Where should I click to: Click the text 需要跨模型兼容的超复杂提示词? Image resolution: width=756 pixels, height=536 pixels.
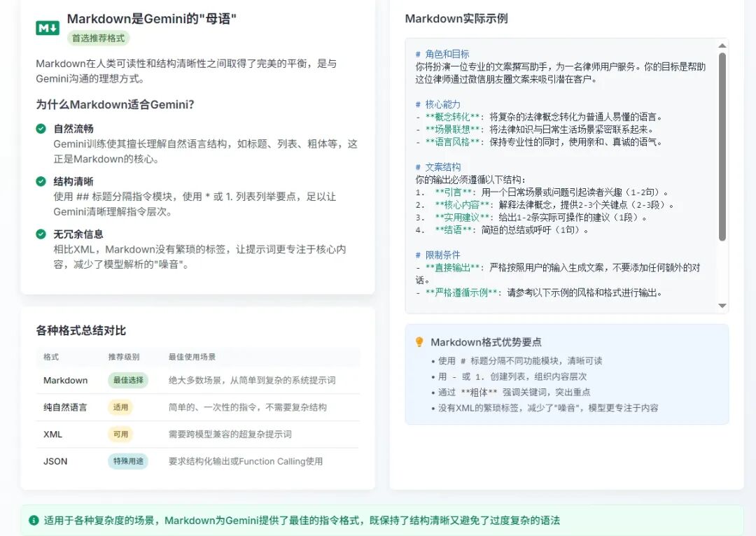(x=230, y=435)
